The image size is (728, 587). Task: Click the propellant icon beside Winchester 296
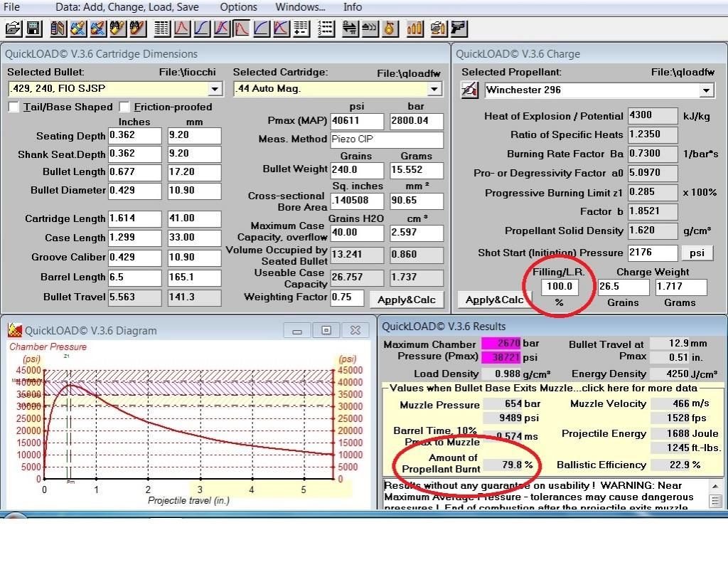470,90
